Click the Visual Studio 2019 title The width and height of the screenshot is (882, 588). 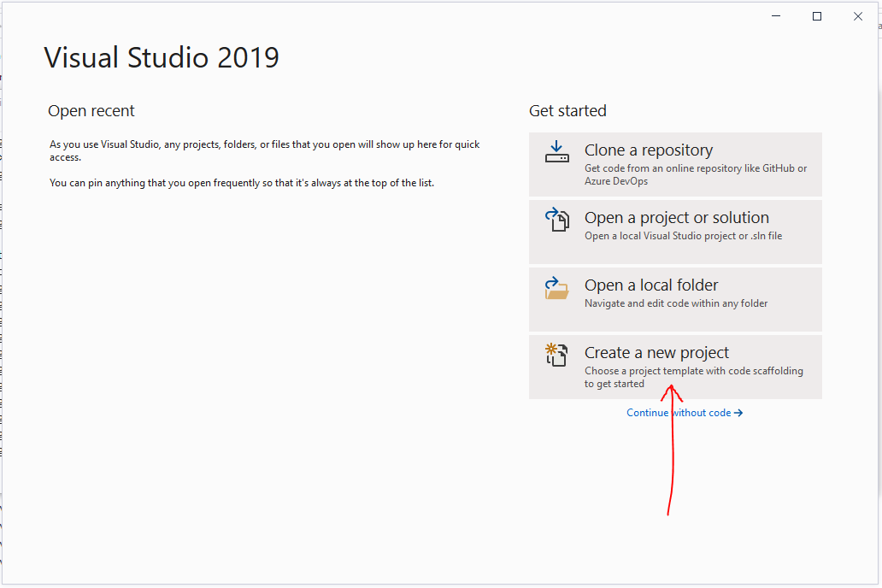click(162, 57)
